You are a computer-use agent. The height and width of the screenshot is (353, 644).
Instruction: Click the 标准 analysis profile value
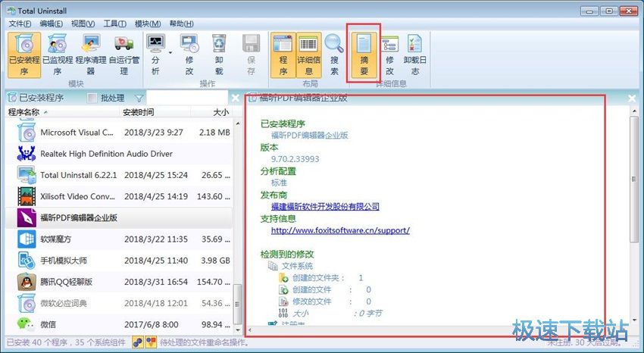(x=279, y=183)
